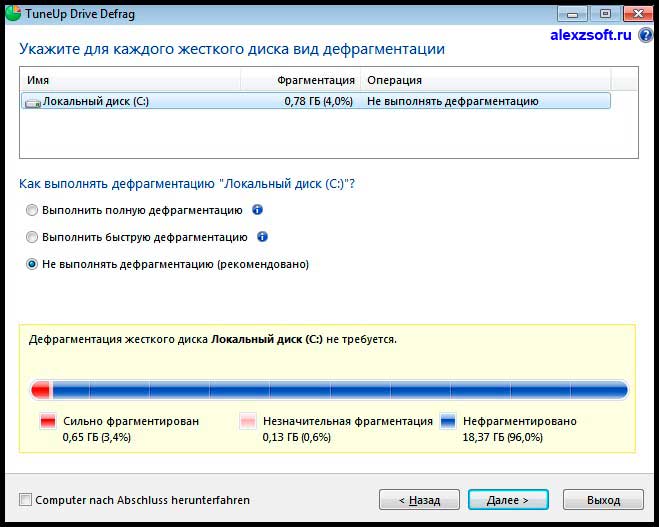Click the TuneUp app icon in title bar

coord(13,13)
